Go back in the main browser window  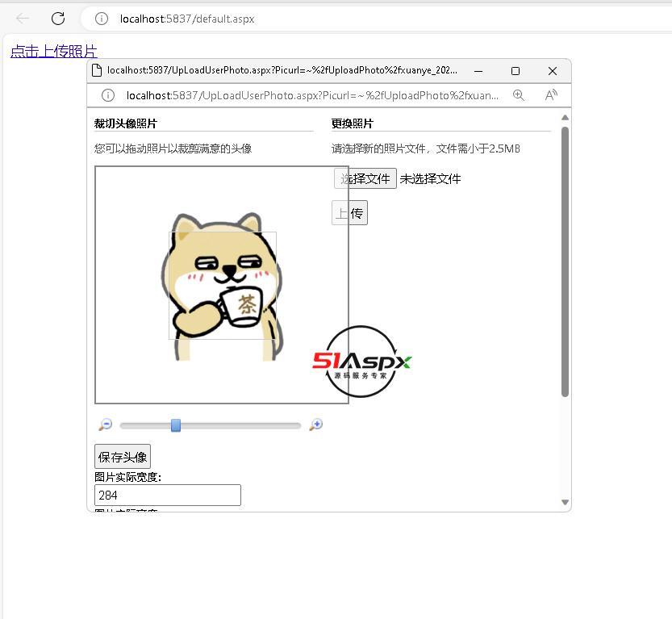[23, 19]
